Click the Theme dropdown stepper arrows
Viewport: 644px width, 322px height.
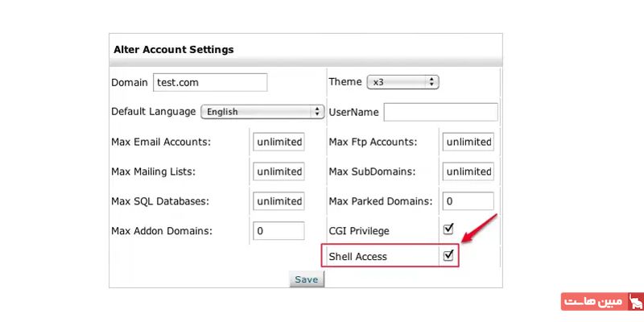click(x=432, y=82)
